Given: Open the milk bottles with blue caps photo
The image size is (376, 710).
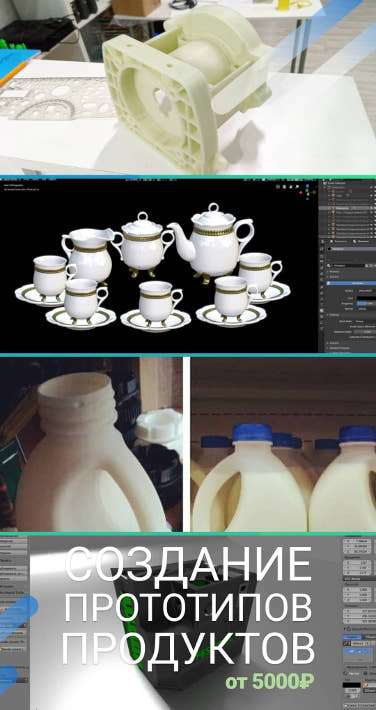Looking at the screenshot, I should (x=283, y=444).
